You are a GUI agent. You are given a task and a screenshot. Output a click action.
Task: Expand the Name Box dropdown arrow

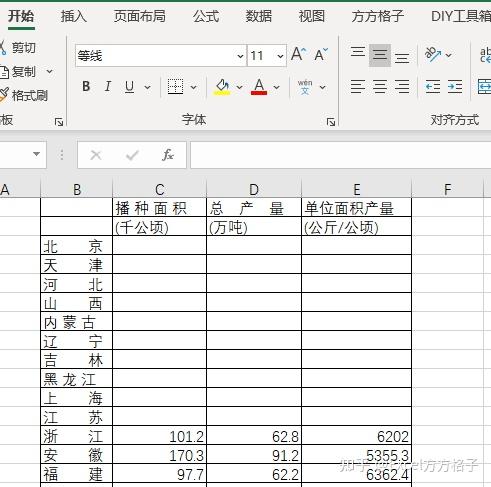click(36, 154)
